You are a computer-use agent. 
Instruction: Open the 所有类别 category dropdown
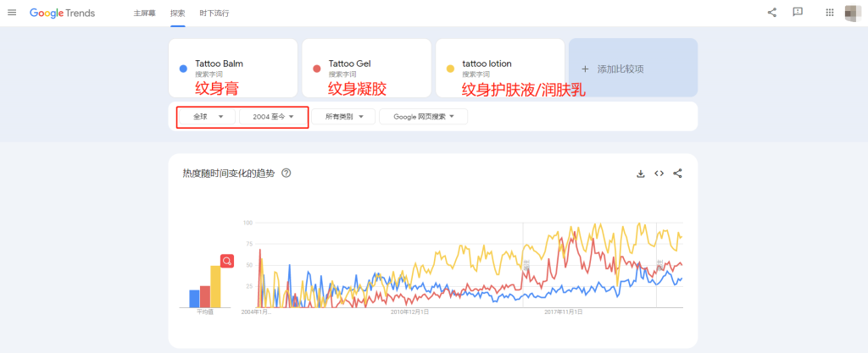[343, 117]
